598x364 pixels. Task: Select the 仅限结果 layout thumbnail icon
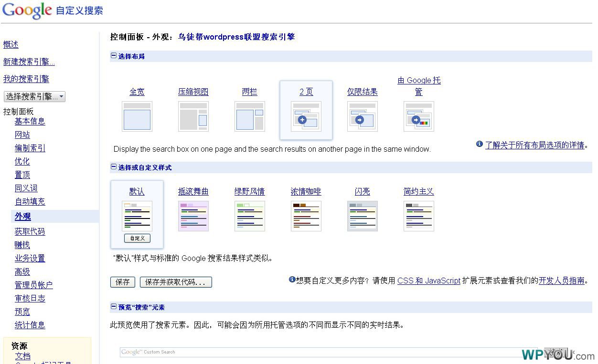tap(363, 116)
